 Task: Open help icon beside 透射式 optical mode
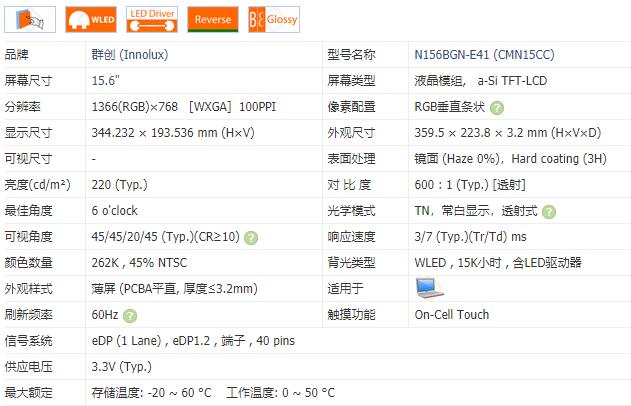click(x=549, y=212)
